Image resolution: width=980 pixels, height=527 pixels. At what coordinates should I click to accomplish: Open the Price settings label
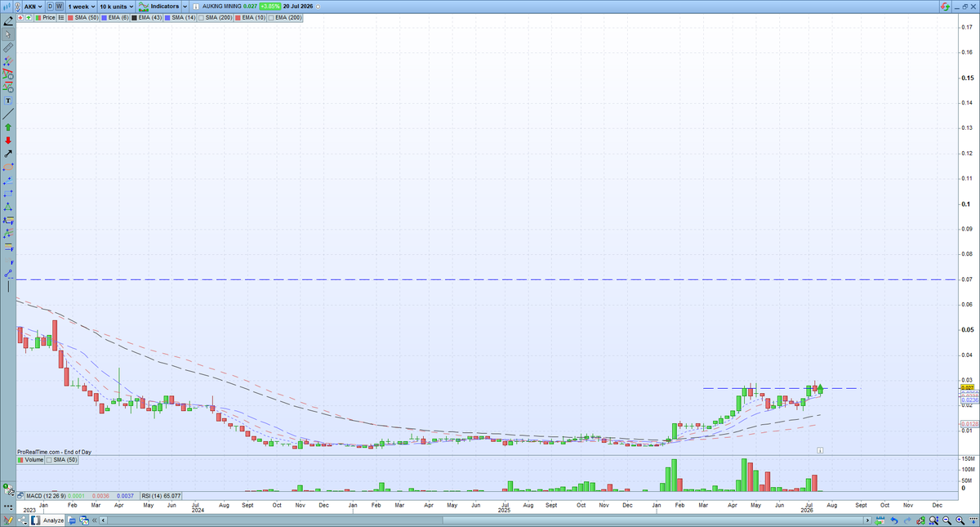[45, 17]
